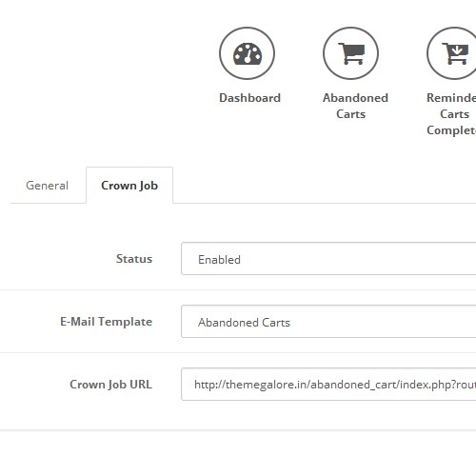The width and height of the screenshot is (476, 476).
Task: Click the Crown Job URL label
Action: [x=110, y=385]
